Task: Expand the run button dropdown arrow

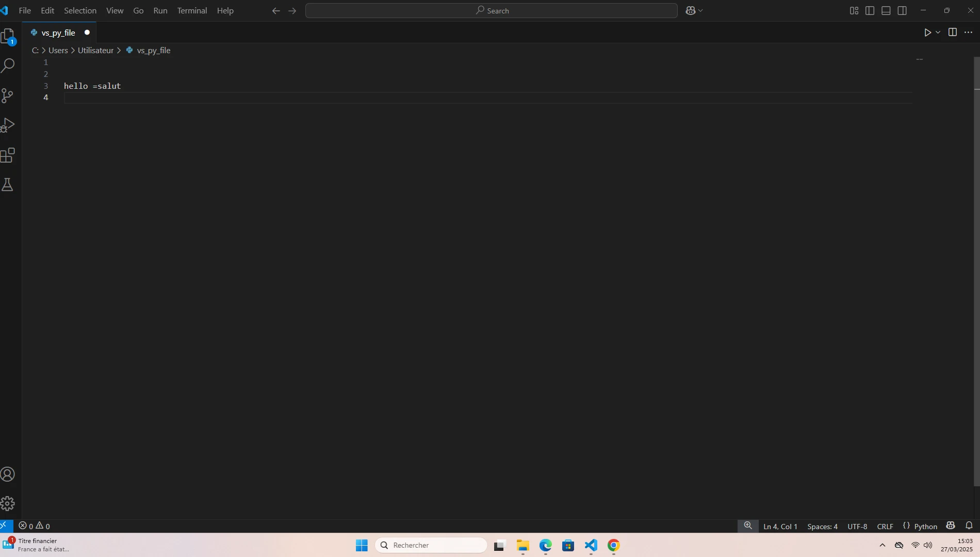Action: (938, 33)
